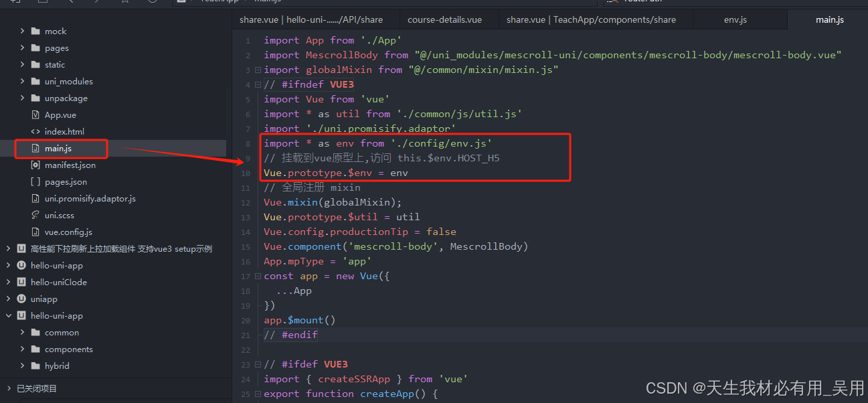Click the hello-uniClode project icon

pyautogui.click(x=21, y=283)
